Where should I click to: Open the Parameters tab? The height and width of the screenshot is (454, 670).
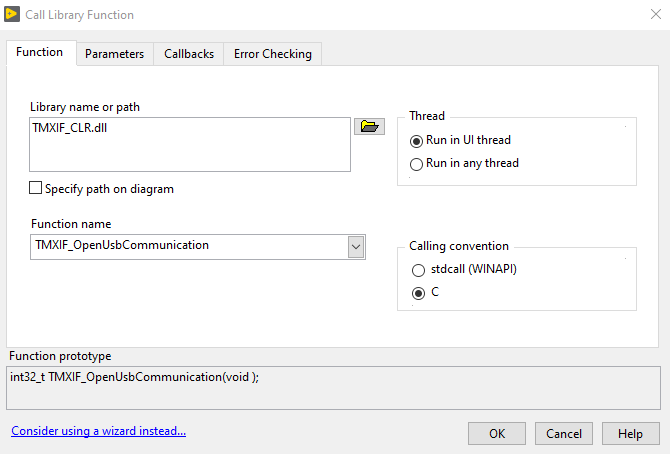114,54
